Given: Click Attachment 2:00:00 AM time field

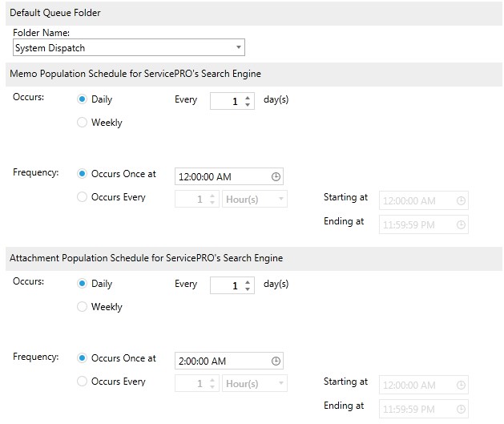Looking at the screenshot, I should tap(229, 361).
